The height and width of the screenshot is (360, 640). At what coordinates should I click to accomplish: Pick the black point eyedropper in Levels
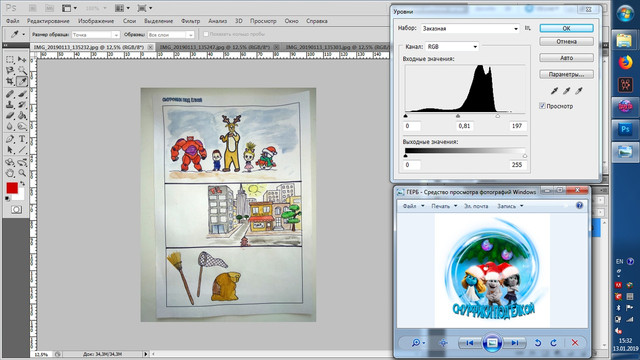coord(554,91)
